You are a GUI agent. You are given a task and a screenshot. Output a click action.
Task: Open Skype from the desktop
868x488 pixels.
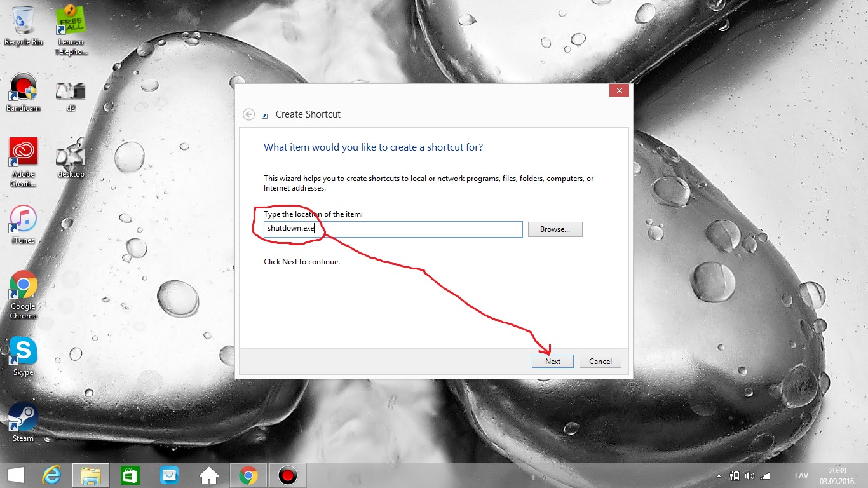(x=24, y=356)
